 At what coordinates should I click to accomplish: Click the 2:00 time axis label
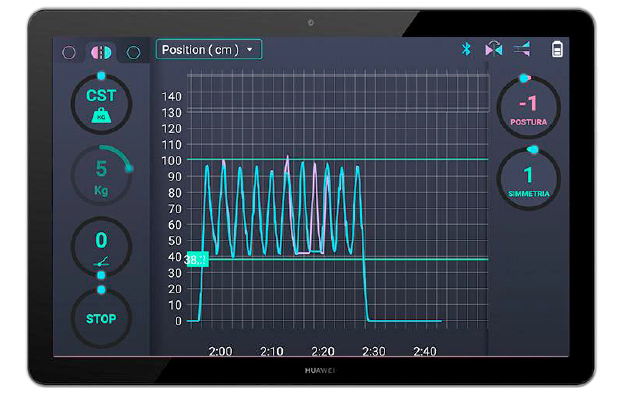point(220,351)
